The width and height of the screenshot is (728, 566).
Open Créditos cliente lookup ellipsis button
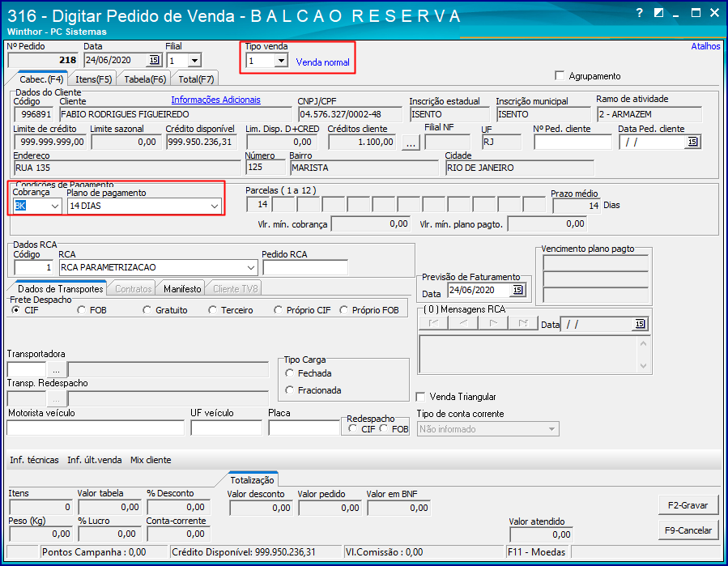(411, 143)
